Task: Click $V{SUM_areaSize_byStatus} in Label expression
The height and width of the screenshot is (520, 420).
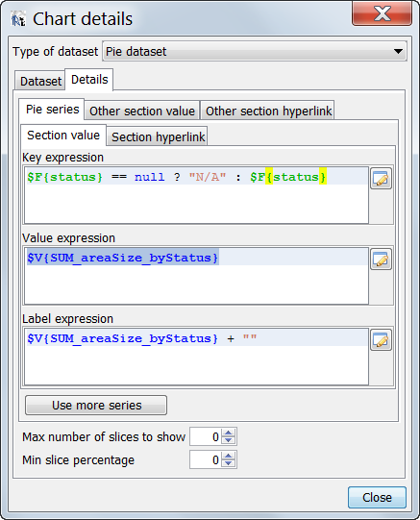Action: (123, 338)
